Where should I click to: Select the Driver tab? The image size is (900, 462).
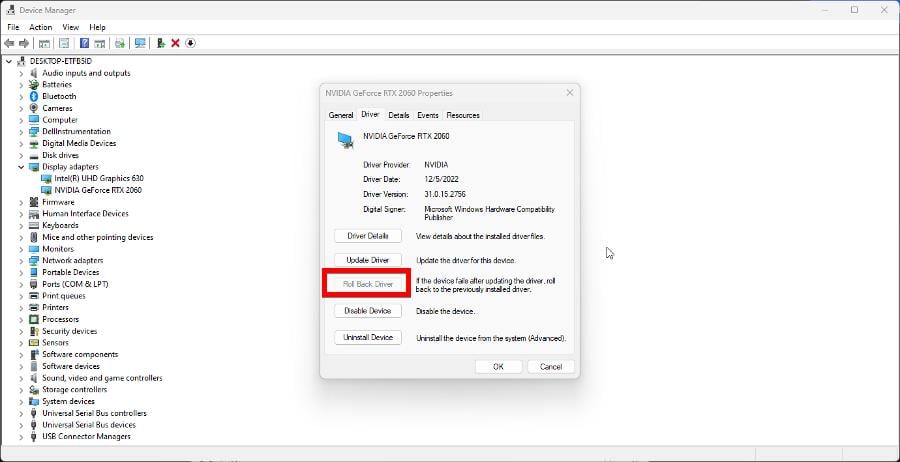tap(370, 114)
